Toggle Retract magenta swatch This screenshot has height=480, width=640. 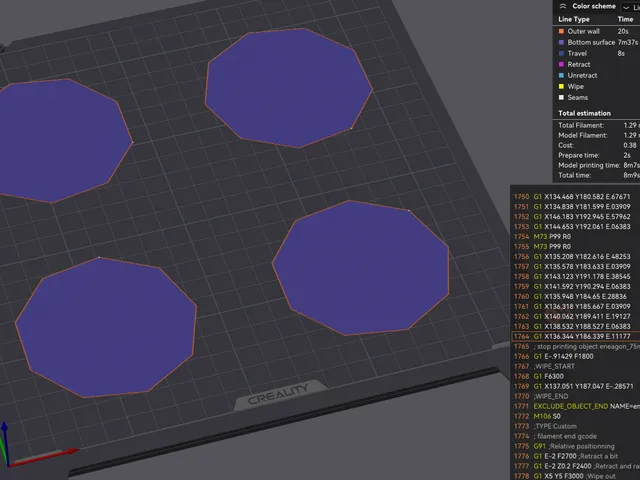pyautogui.click(x=561, y=64)
